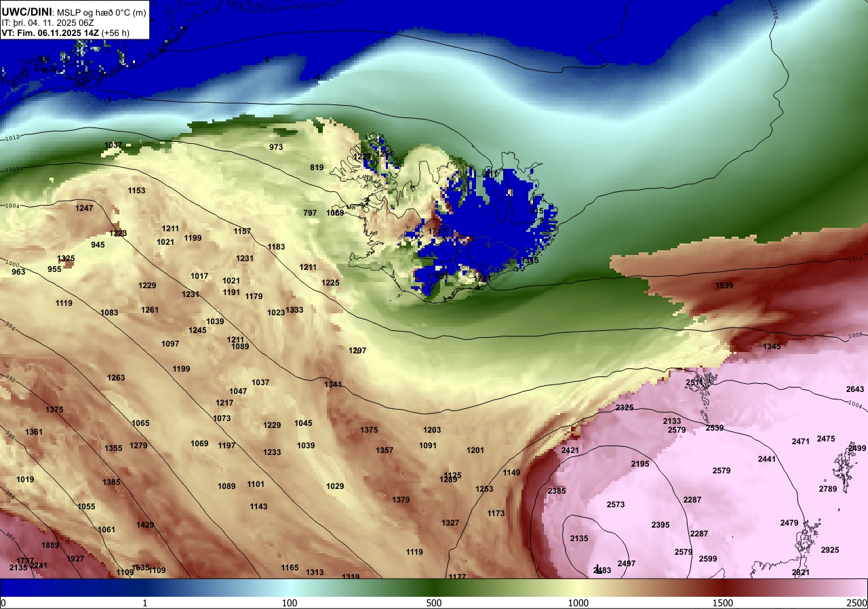Viewport: 868px width, 609px height.
Task: Pick the height value 1149
Action: point(511,473)
